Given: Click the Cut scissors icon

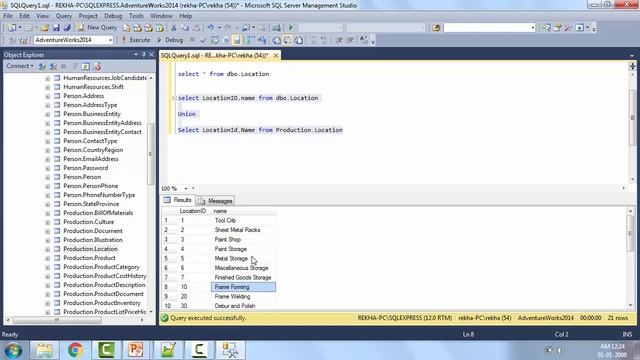Looking at the screenshot, I should 174,28.
